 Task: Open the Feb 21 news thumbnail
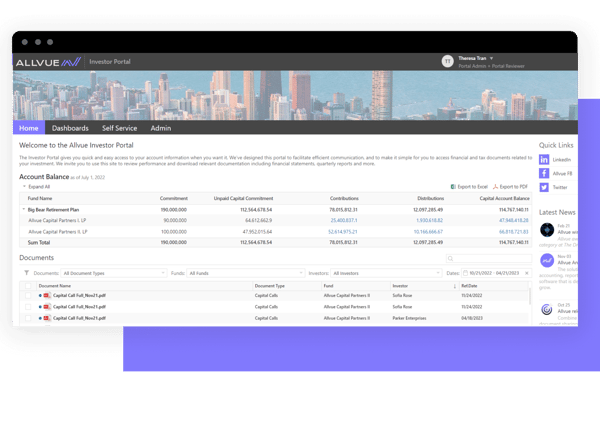[547, 230]
